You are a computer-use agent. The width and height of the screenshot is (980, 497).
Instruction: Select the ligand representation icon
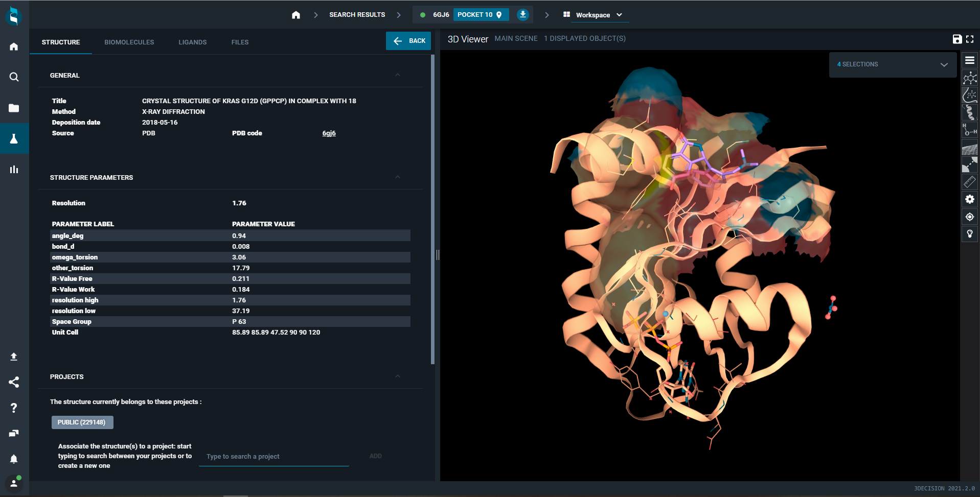point(969,78)
